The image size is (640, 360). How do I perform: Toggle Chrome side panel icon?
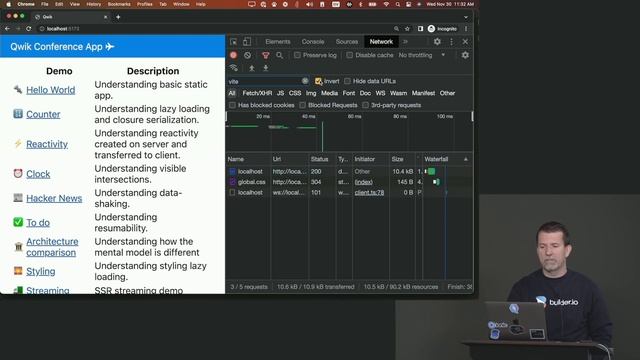420,29
